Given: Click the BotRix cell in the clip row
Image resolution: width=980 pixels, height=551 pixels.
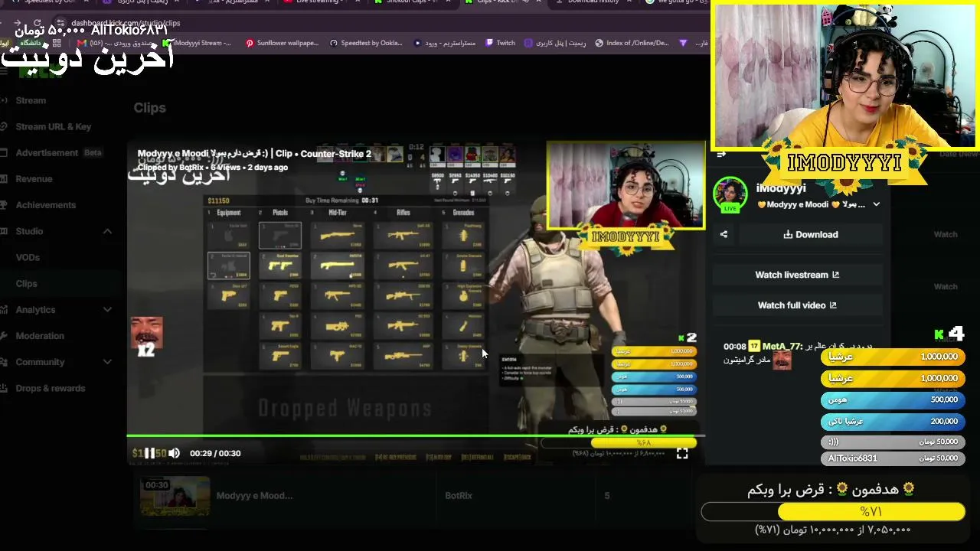Looking at the screenshot, I should pyautogui.click(x=459, y=496).
